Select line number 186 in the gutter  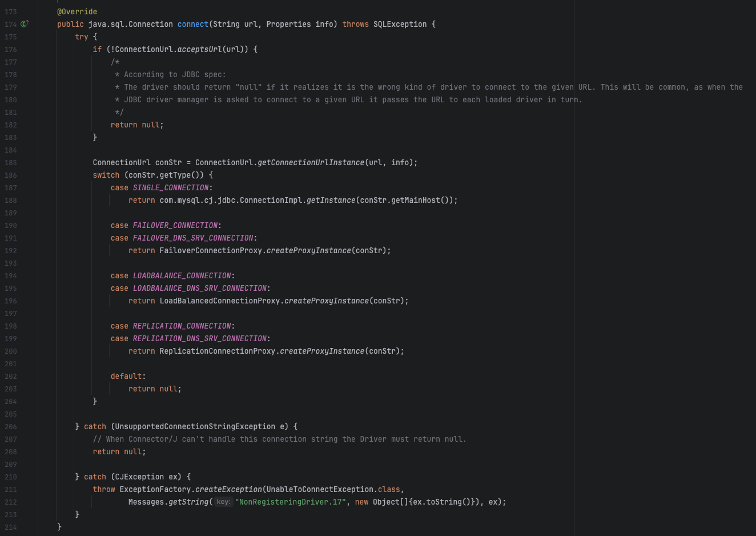click(x=10, y=175)
